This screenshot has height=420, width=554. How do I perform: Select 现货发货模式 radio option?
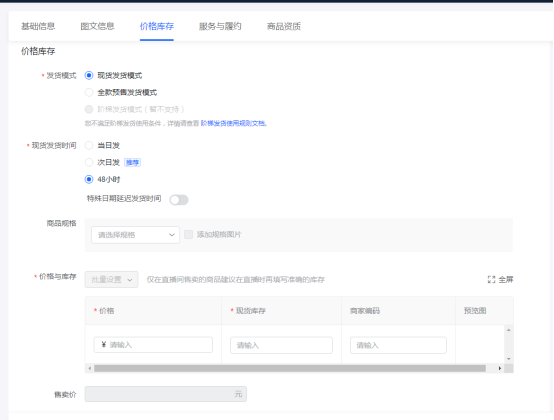(x=89, y=75)
